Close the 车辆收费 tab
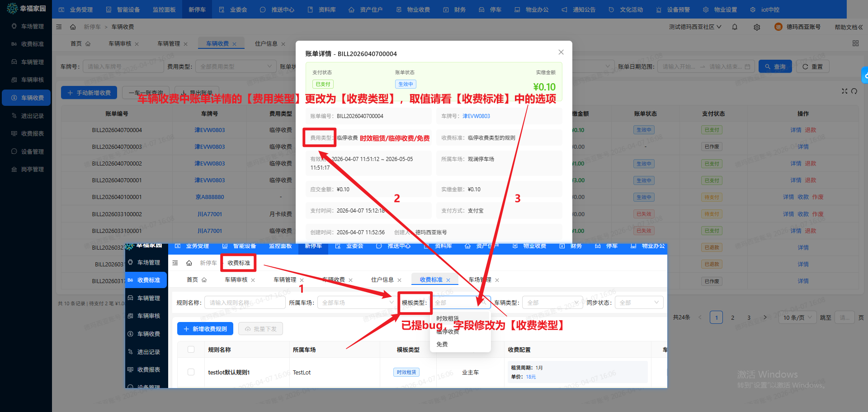868x412 pixels. tap(234, 44)
